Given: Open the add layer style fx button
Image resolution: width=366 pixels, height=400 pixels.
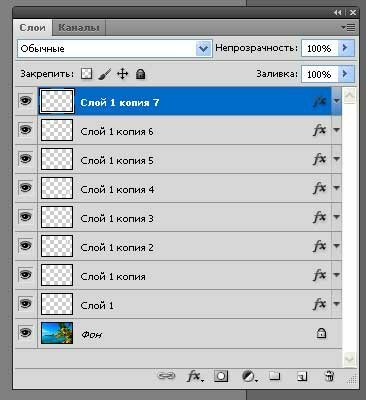Looking at the screenshot, I should pos(195,376).
